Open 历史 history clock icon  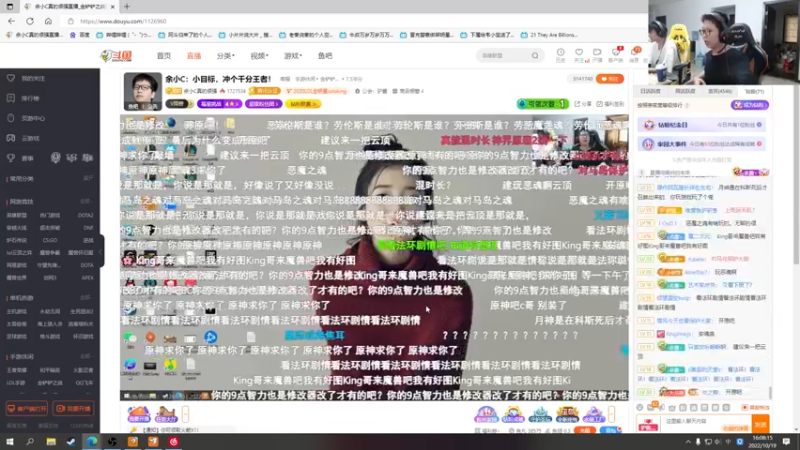(560, 53)
